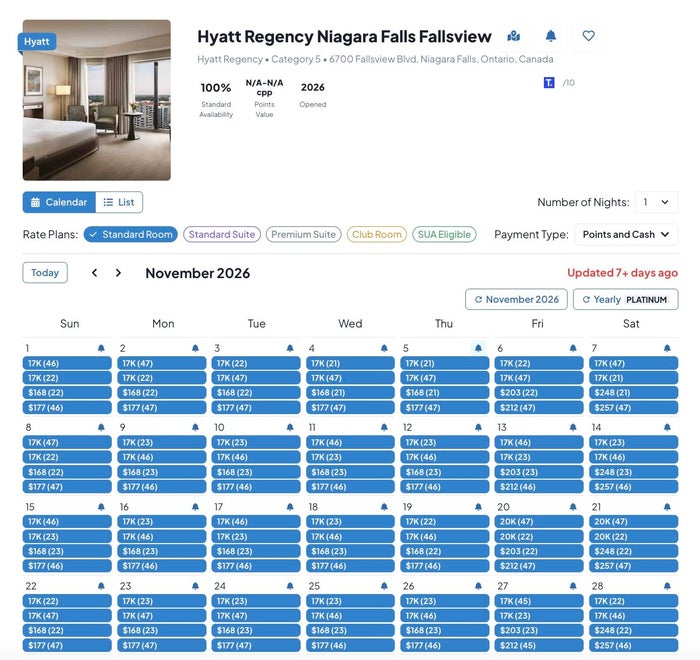The image size is (700, 660).
Task: Select $248 (22) rate on November 28
Action: (x=633, y=631)
